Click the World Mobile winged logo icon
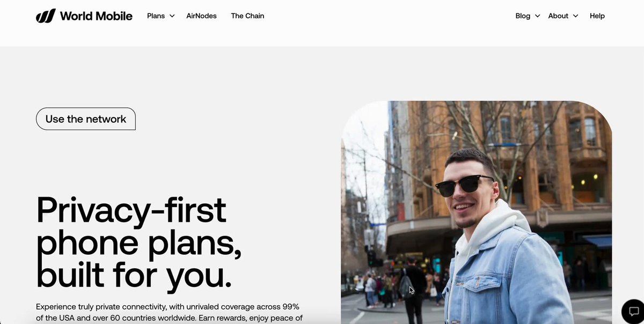The width and height of the screenshot is (644, 324). click(x=46, y=16)
